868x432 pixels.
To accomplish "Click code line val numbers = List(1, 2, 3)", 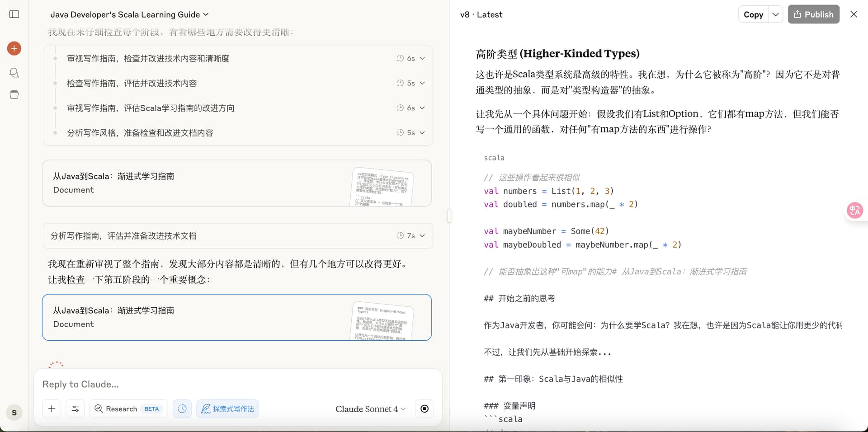I will [x=549, y=191].
